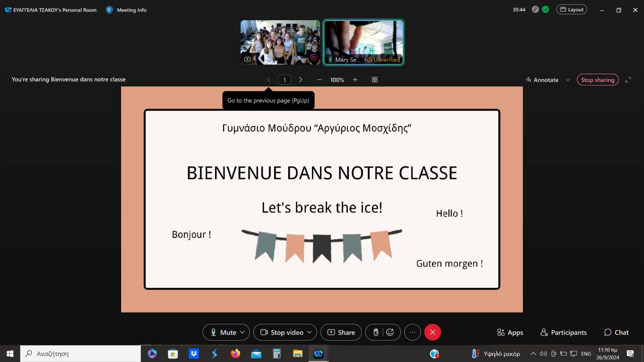Zoom in with the plus icon

coord(355,80)
